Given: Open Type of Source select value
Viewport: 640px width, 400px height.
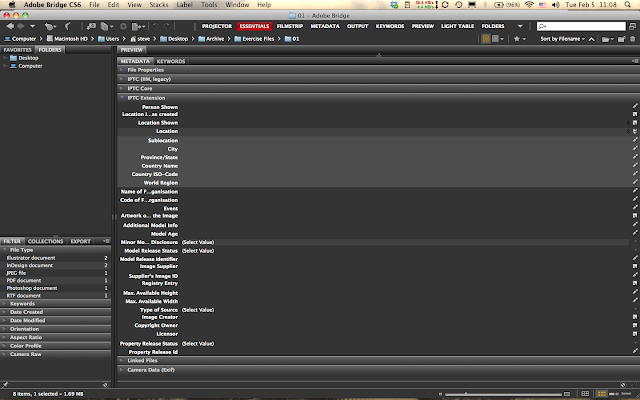Looking at the screenshot, I should [x=198, y=310].
